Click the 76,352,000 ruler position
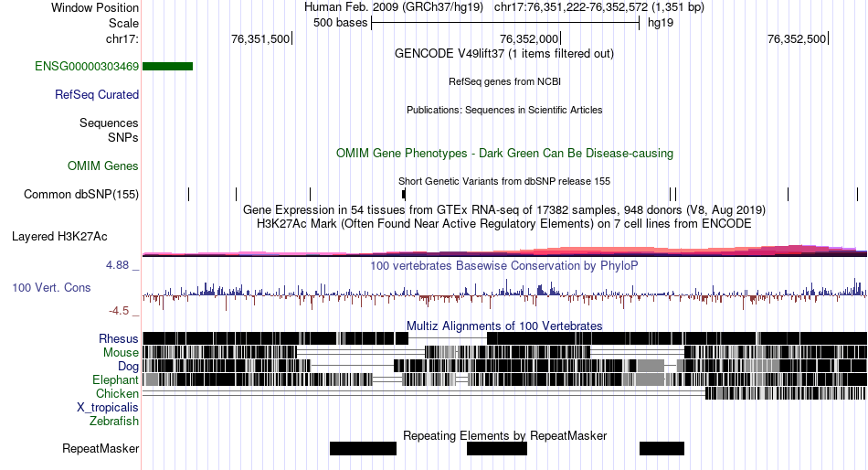 (x=529, y=38)
